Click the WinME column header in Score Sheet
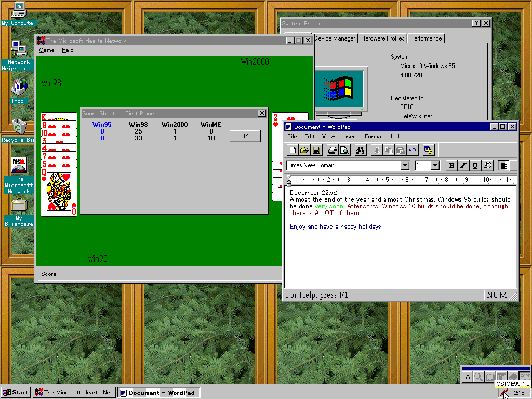532x399 pixels. pos(211,125)
